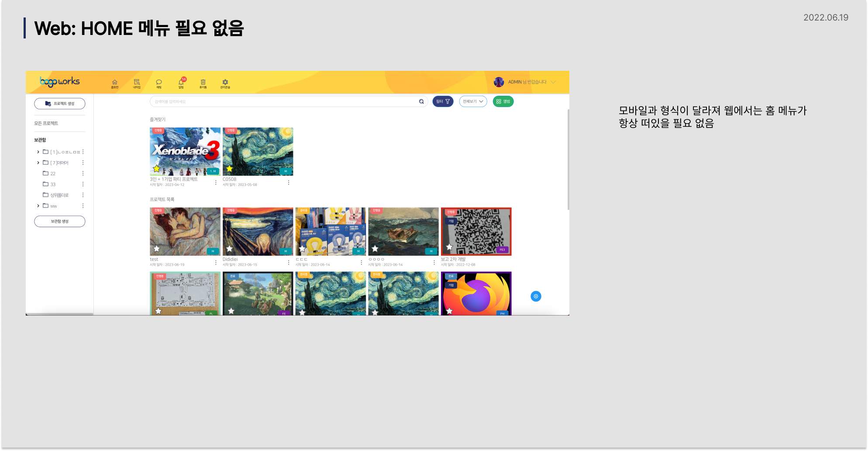868x451 pixels.
Task: Open the Dididiei Scream painting thumbnail
Action: (x=258, y=232)
